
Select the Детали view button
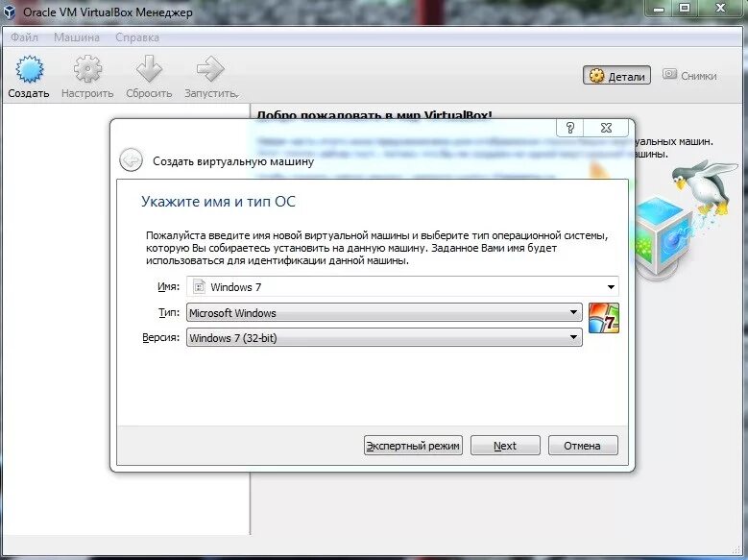616,76
